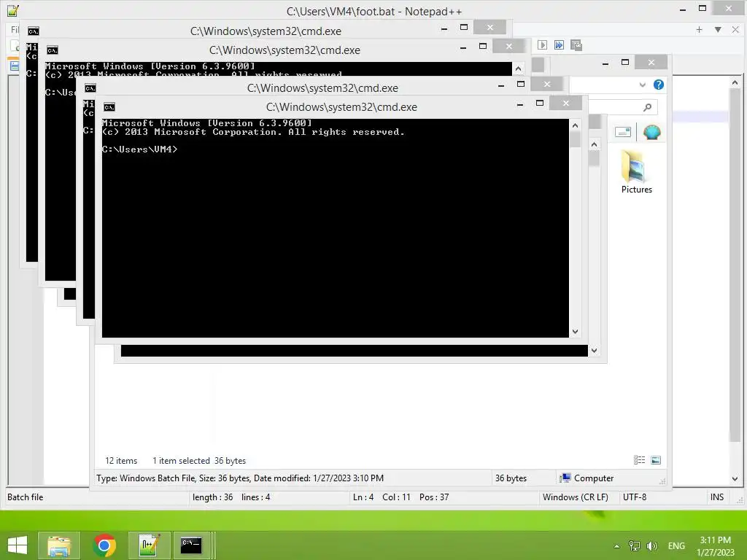
Task: Click the Explorer search magnifier icon
Action: (647, 108)
